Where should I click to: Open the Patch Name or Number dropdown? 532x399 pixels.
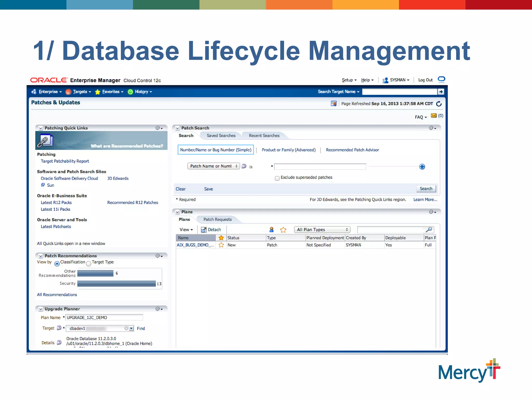[214, 166]
